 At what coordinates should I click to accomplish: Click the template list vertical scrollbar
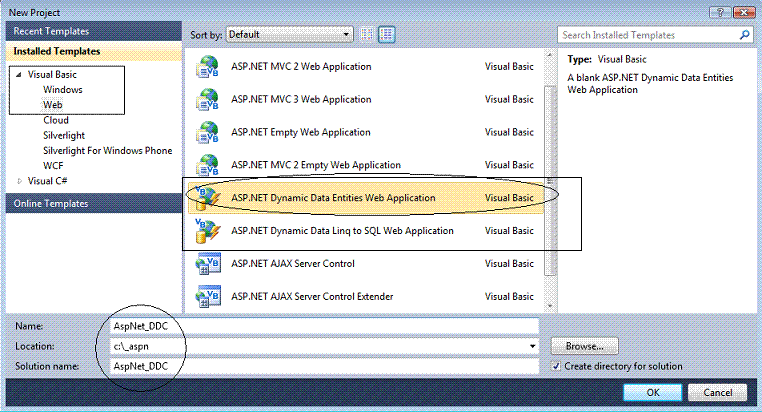(550, 180)
